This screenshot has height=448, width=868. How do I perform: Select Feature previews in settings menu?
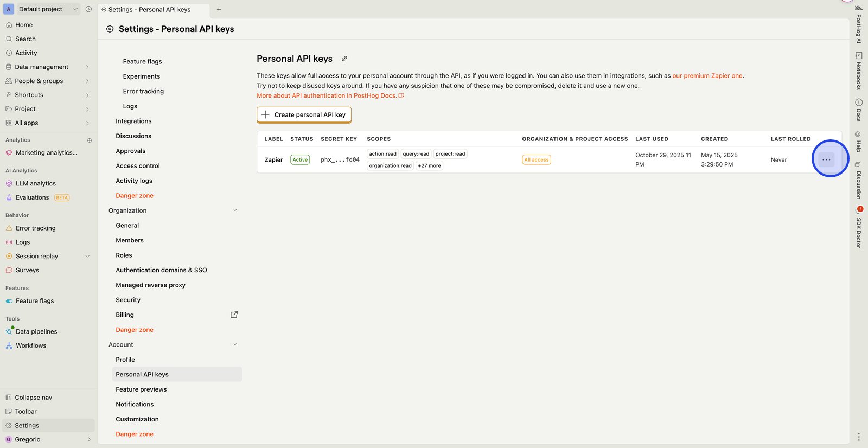(141, 389)
